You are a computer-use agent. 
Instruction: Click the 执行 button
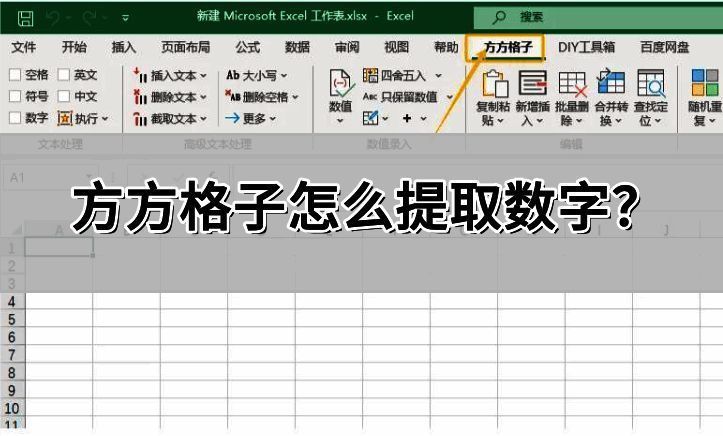pyautogui.click(x=77, y=118)
